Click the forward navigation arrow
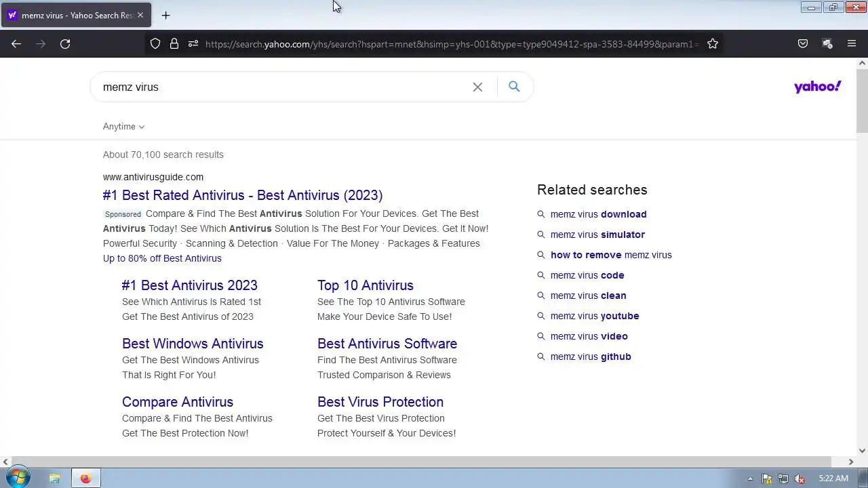This screenshot has height=488, width=868. pyautogui.click(x=41, y=43)
